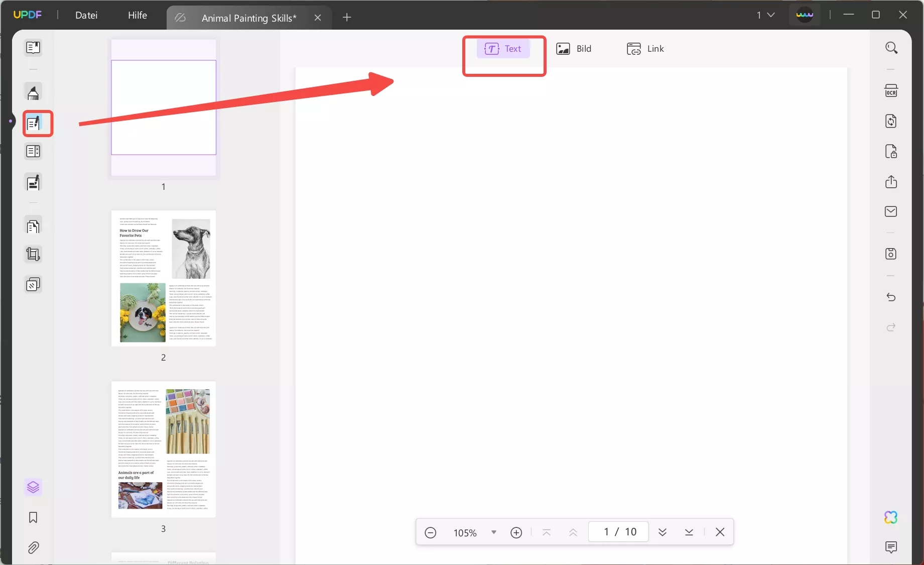924x565 pixels.
Task: Close the Animal Painting Skills tab
Action: [x=318, y=18]
